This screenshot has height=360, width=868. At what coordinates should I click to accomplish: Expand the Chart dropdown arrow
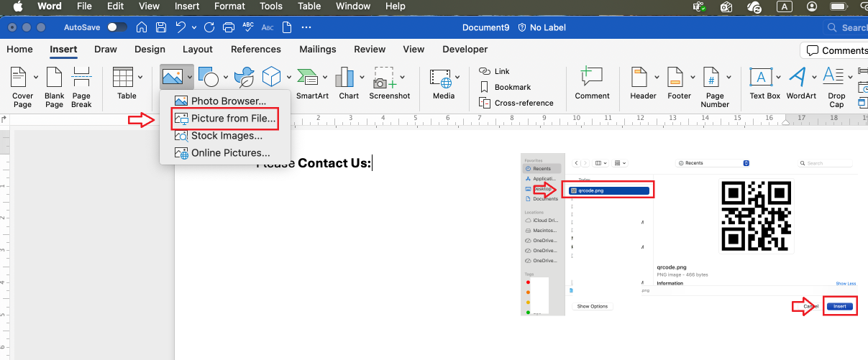[362, 78]
